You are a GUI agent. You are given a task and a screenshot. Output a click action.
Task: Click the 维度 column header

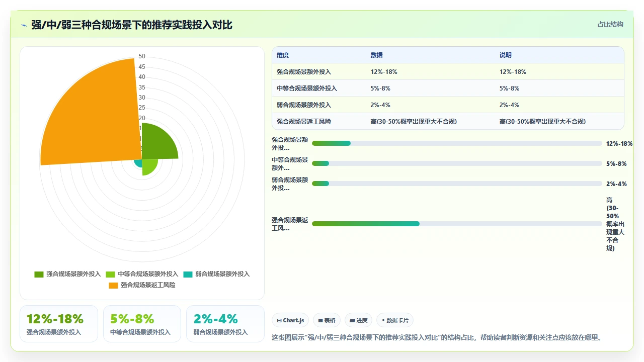click(283, 55)
